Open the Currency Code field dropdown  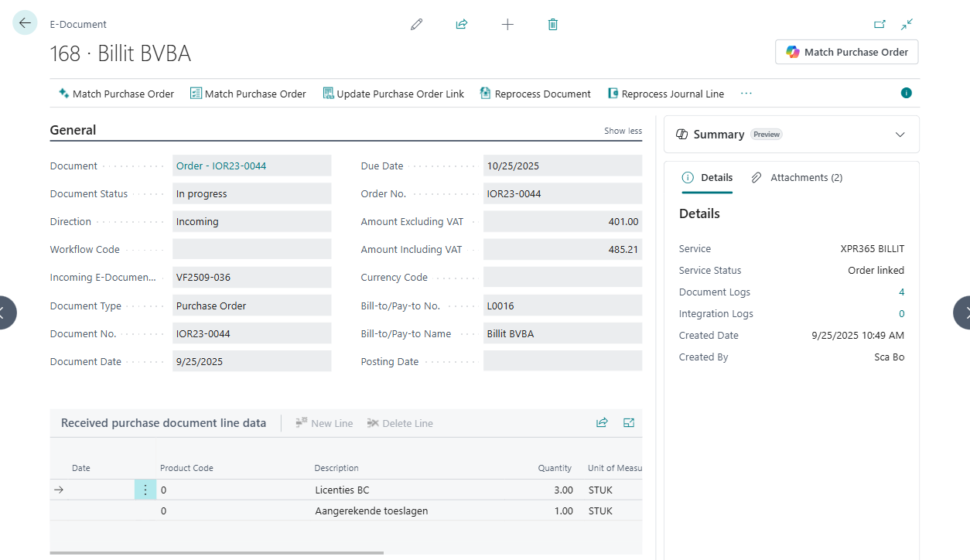click(630, 276)
